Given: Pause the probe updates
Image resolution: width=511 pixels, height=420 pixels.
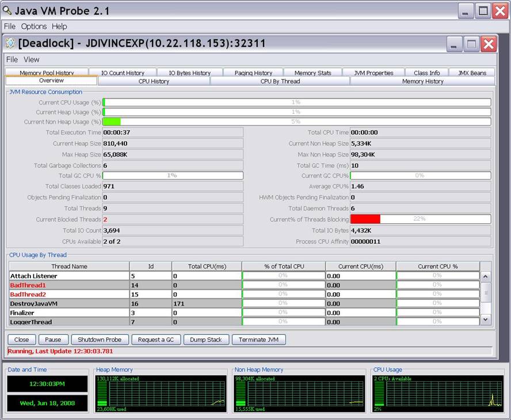Looking at the screenshot, I should pyautogui.click(x=53, y=339).
